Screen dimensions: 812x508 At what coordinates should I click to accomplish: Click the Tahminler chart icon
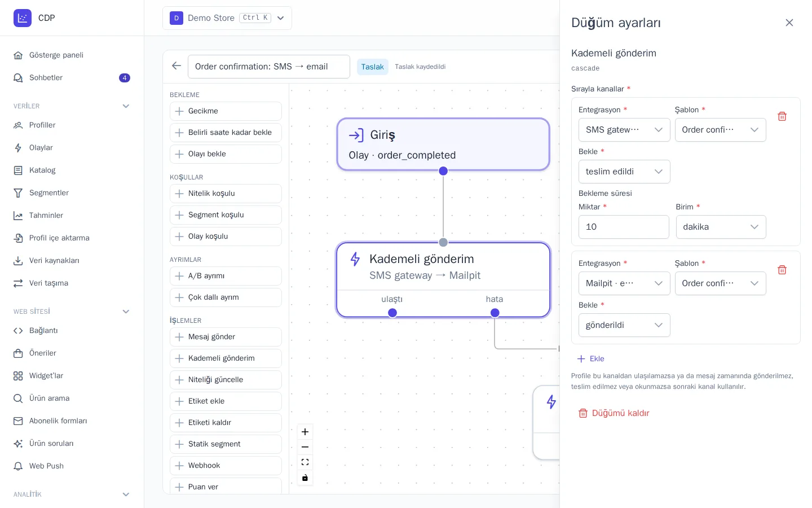[x=18, y=215]
